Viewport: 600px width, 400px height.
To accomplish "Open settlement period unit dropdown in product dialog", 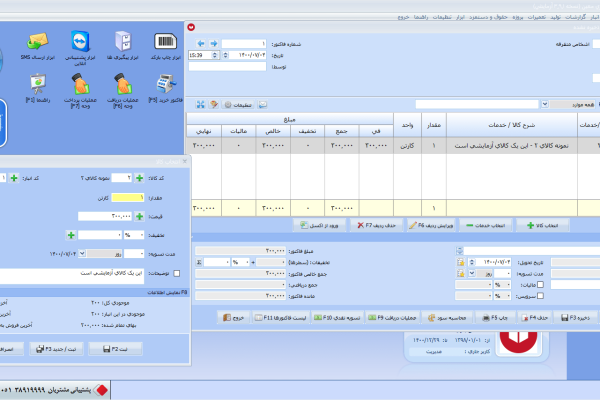I will pos(82,253).
